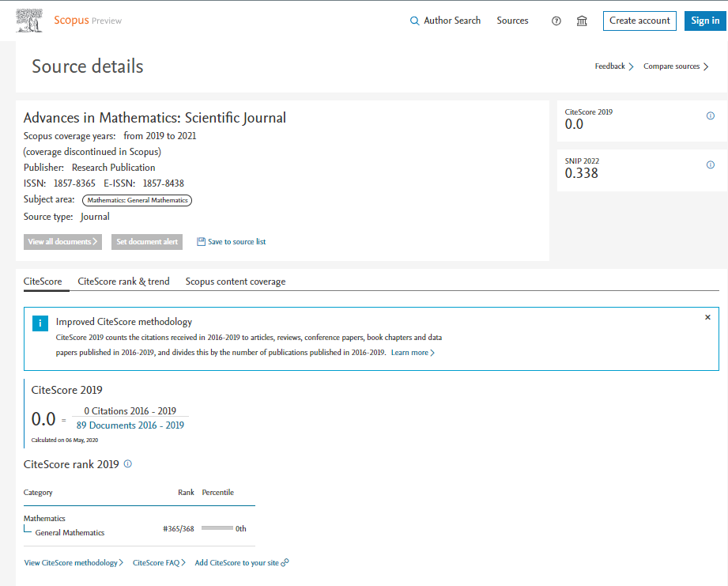
Task: Open the help question mark icon
Action: (556, 21)
